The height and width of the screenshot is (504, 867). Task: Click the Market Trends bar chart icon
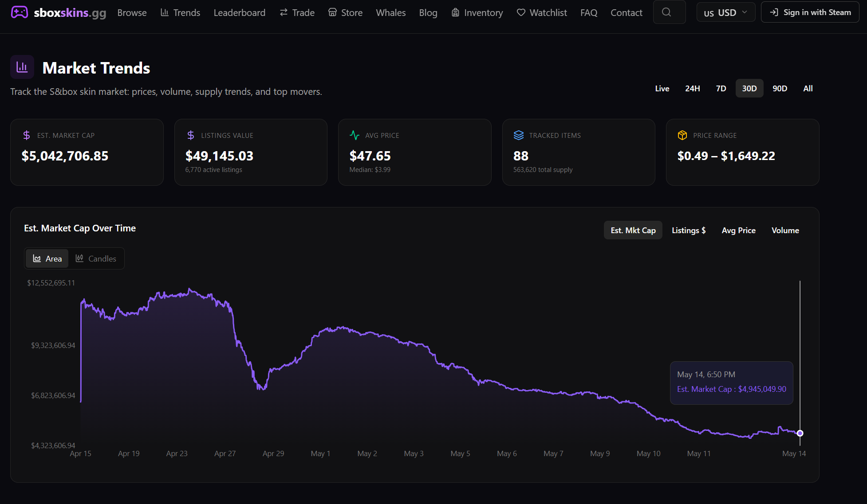(22, 67)
